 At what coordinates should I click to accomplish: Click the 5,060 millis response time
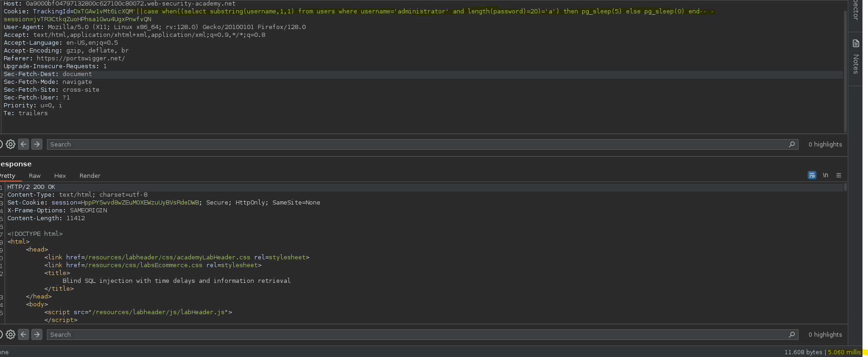coord(844,352)
